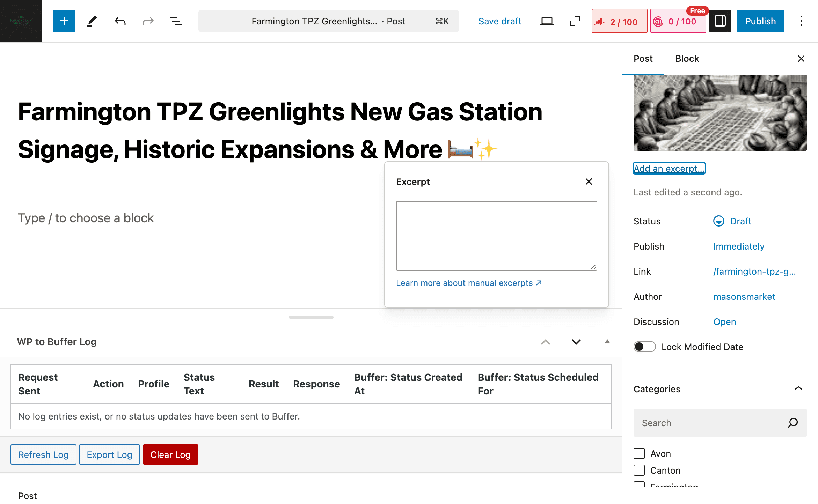
Task: Click the meta box resize handle bar
Action: 311,317
